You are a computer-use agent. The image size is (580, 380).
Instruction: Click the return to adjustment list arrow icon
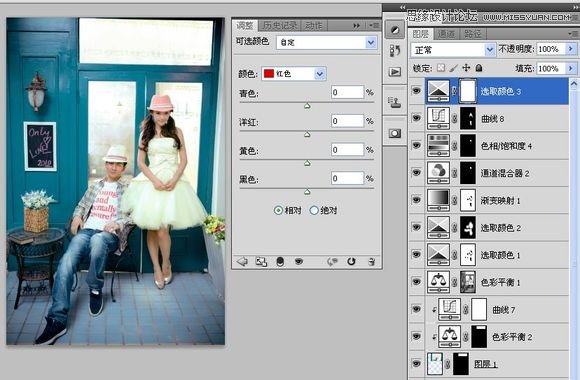tap(242, 262)
